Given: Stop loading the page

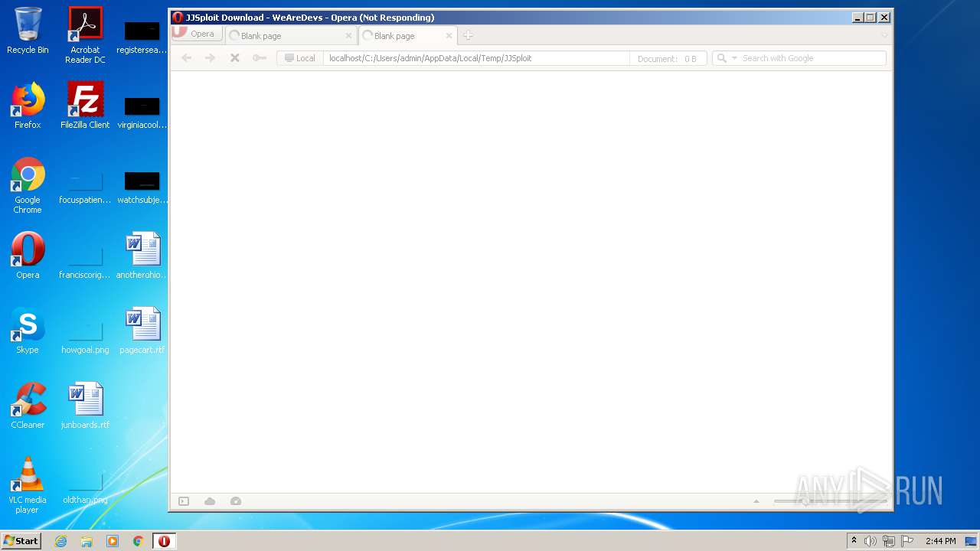Looking at the screenshot, I should (235, 58).
